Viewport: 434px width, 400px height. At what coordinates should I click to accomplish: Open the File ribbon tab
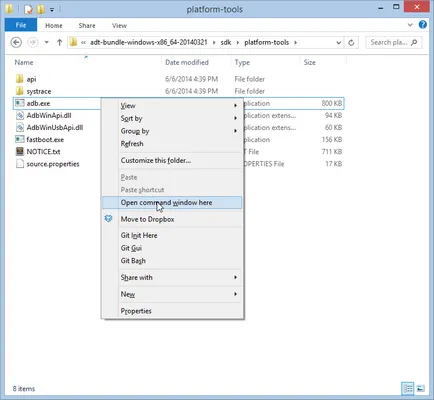[x=21, y=25]
